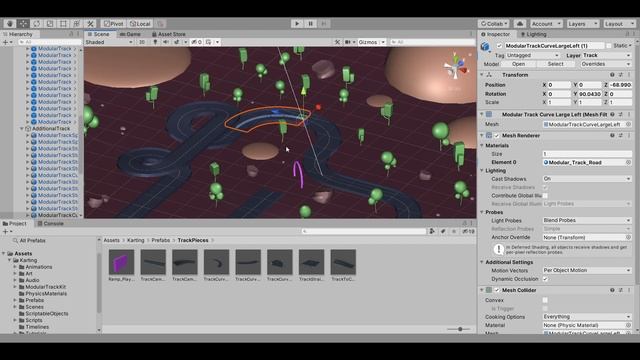Toggle scene audio speaker icon
640x360 pixels.
click(166, 42)
